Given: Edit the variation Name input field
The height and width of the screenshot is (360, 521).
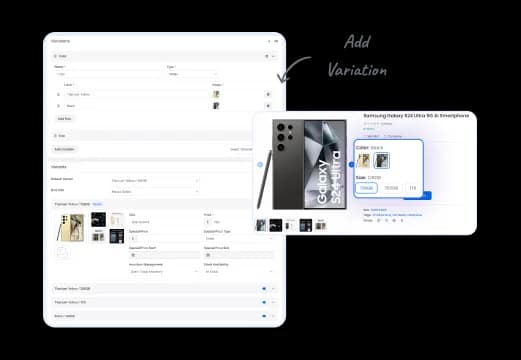Looking at the screenshot, I should point(108,74).
